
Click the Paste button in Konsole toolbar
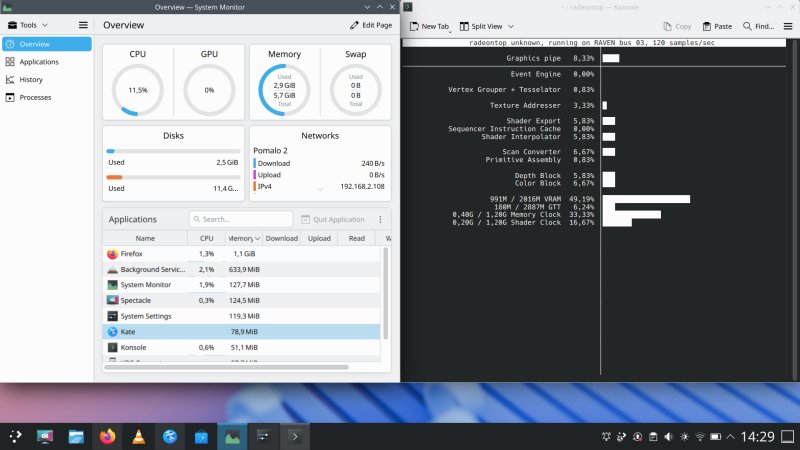(x=717, y=26)
